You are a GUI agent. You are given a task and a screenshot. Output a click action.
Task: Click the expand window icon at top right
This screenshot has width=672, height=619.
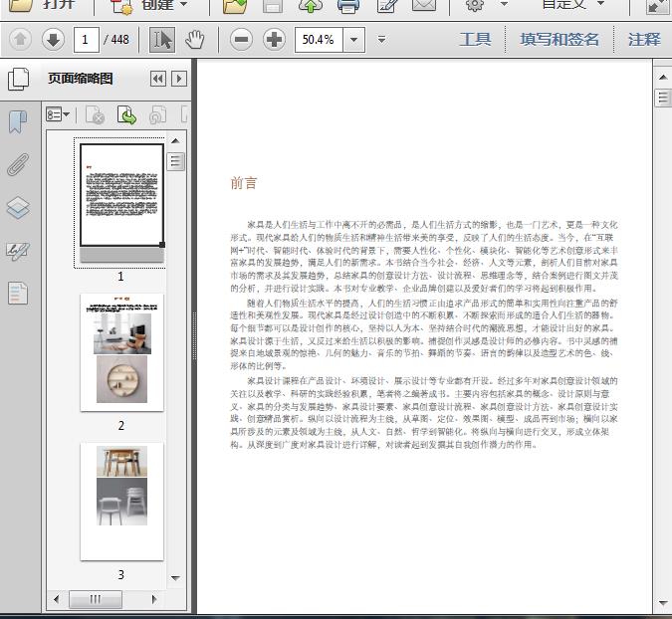657,6
